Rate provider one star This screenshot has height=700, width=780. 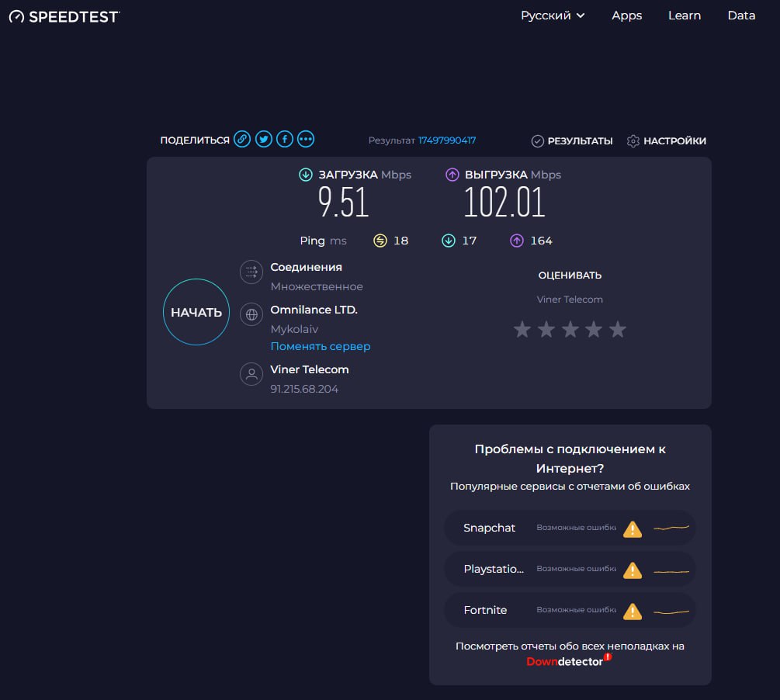point(522,329)
